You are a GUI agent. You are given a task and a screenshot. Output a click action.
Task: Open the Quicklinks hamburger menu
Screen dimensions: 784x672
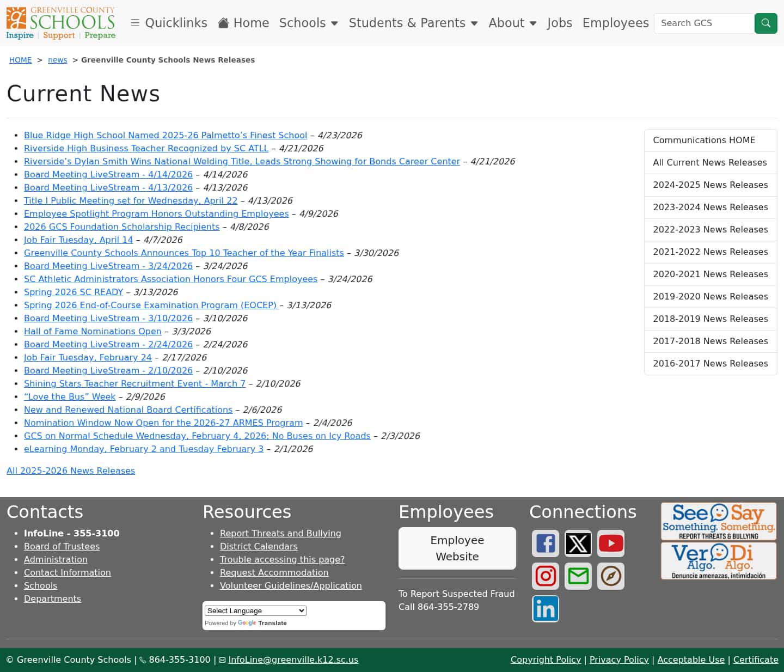point(168,23)
